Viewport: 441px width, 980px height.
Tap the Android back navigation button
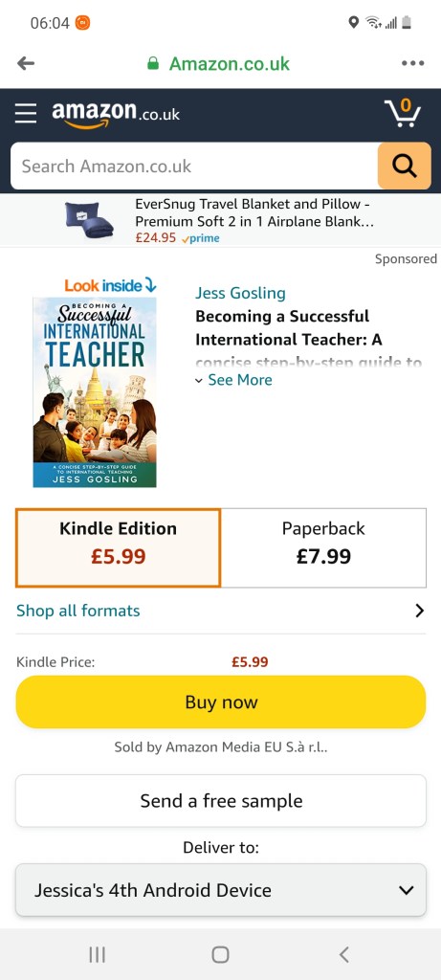tap(343, 954)
